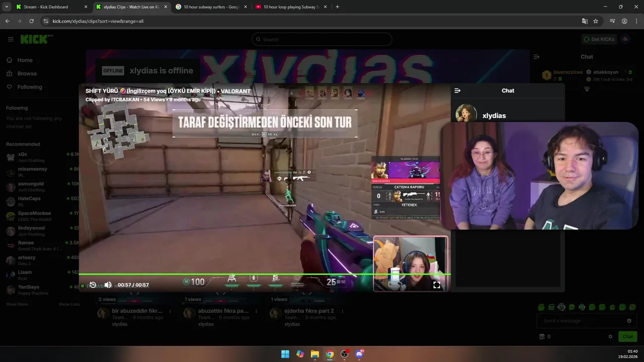Click the Get KICKs button

click(x=599, y=39)
